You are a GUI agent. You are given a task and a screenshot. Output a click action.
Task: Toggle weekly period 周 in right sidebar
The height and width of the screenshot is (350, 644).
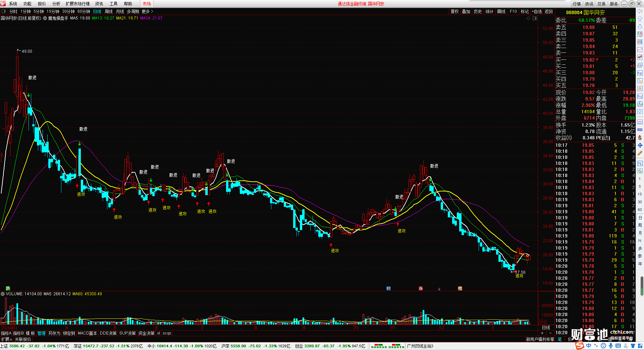[x=640, y=225]
